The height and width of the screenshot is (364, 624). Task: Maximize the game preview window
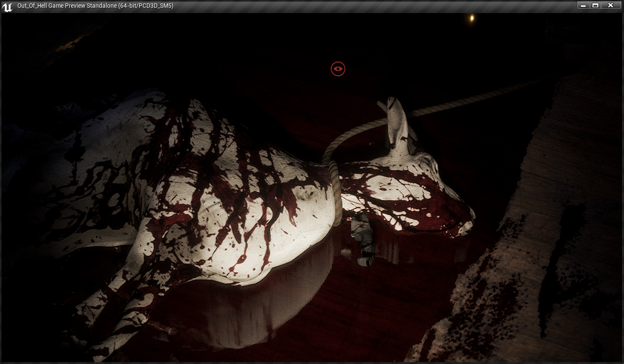tap(595, 5)
